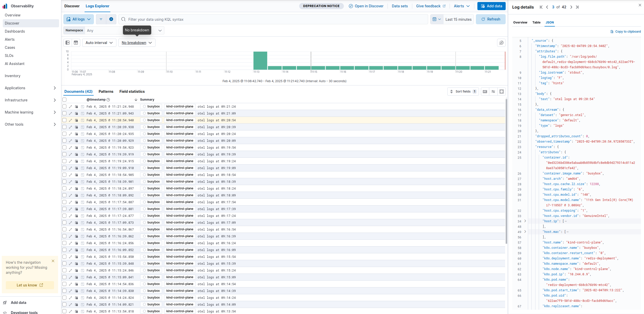Image resolution: width=644 pixels, height=314 pixels.
Task: Open the Auto interval dropdown
Action: [x=99, y=43]
